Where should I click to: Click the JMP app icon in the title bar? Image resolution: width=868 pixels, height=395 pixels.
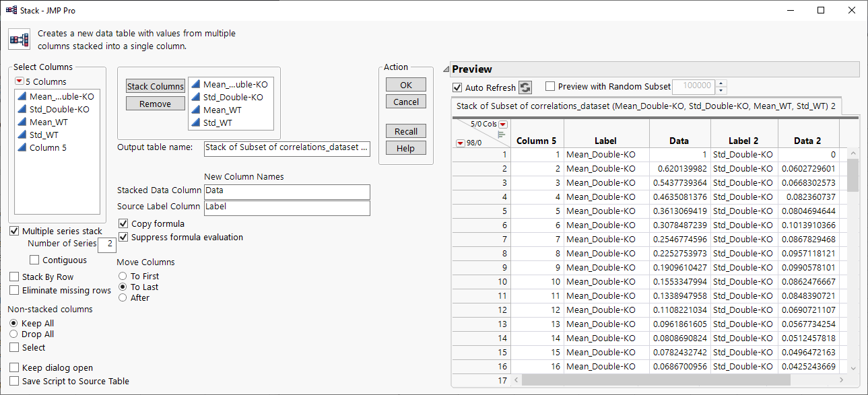[11, 10]
